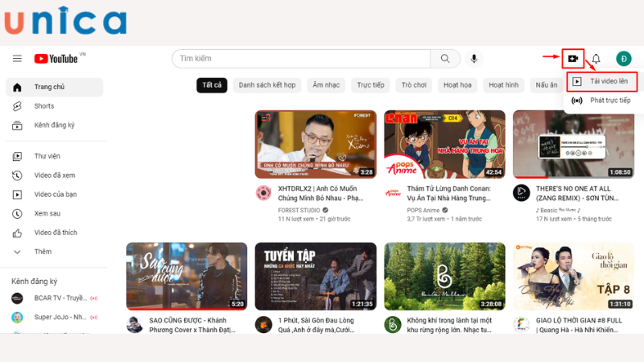Select the Hoạt hình filter chip
This screenshot has width=644, height=362.
[504, 85]
